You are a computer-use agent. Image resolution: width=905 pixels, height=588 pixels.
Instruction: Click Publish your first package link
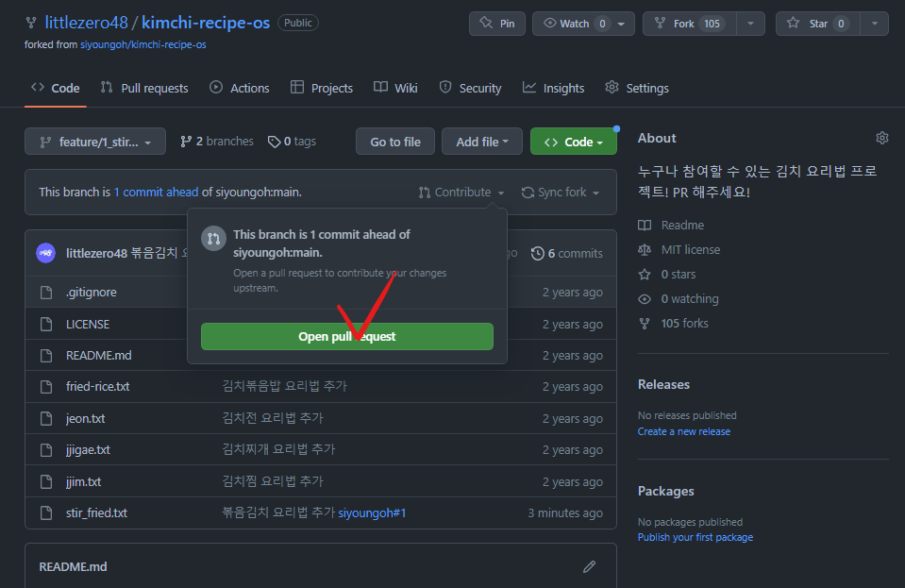tap(696, 537)
